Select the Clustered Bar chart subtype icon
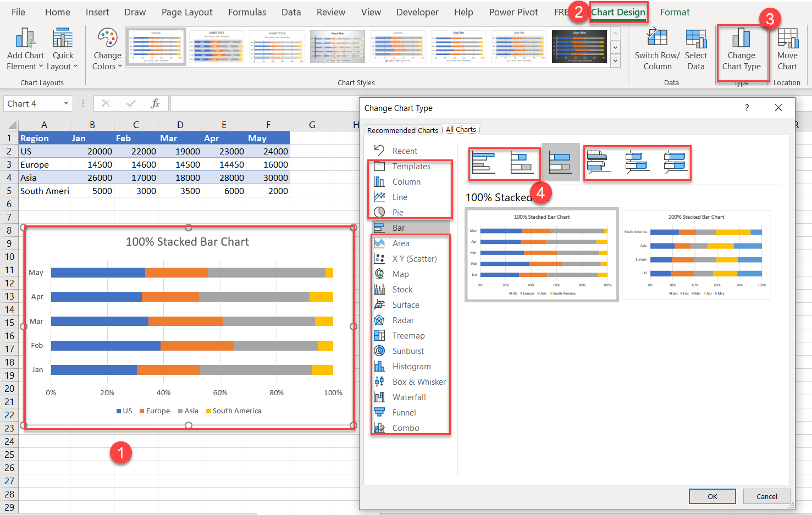812x515 pixels. tap(484, 163)
